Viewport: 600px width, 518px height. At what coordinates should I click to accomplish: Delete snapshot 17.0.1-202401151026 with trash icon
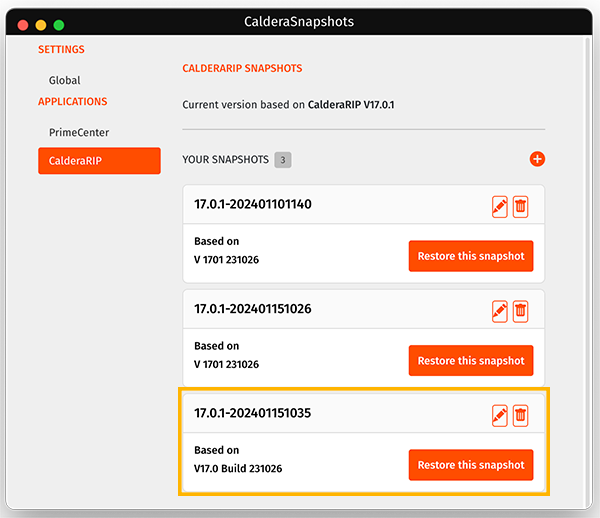point(520,311)
